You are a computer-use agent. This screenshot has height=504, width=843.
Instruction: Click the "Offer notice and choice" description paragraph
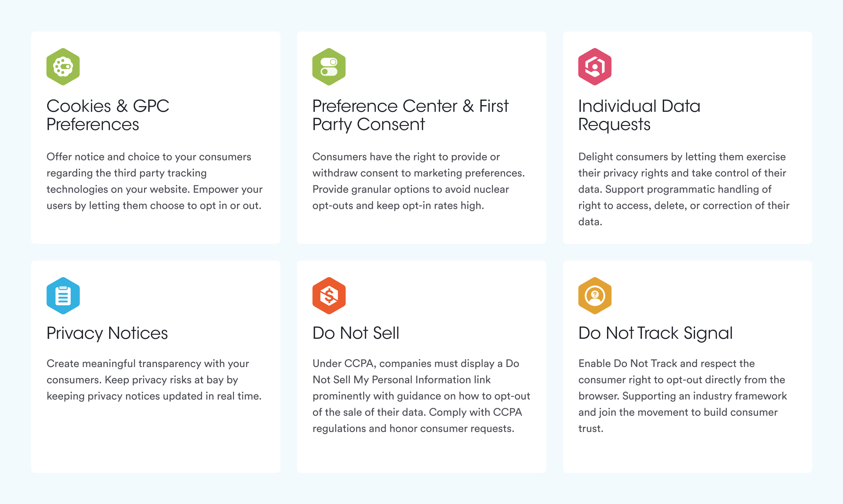click(154, 181)
